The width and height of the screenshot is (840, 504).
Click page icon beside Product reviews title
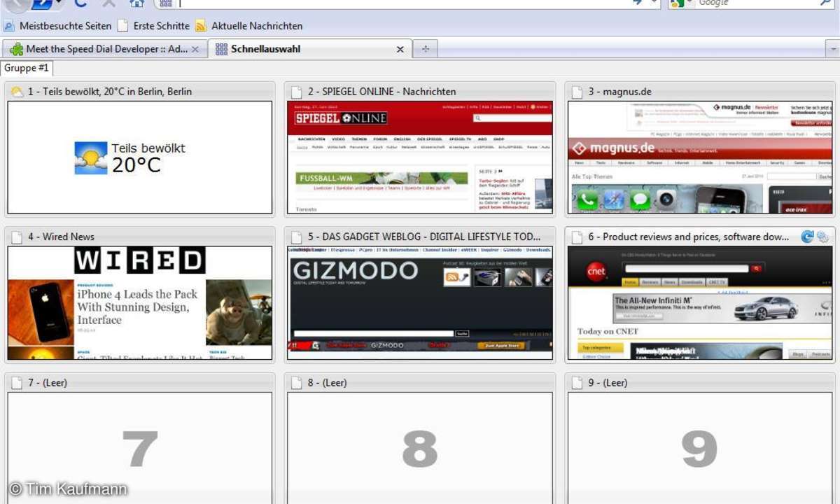tap(577, 237)
